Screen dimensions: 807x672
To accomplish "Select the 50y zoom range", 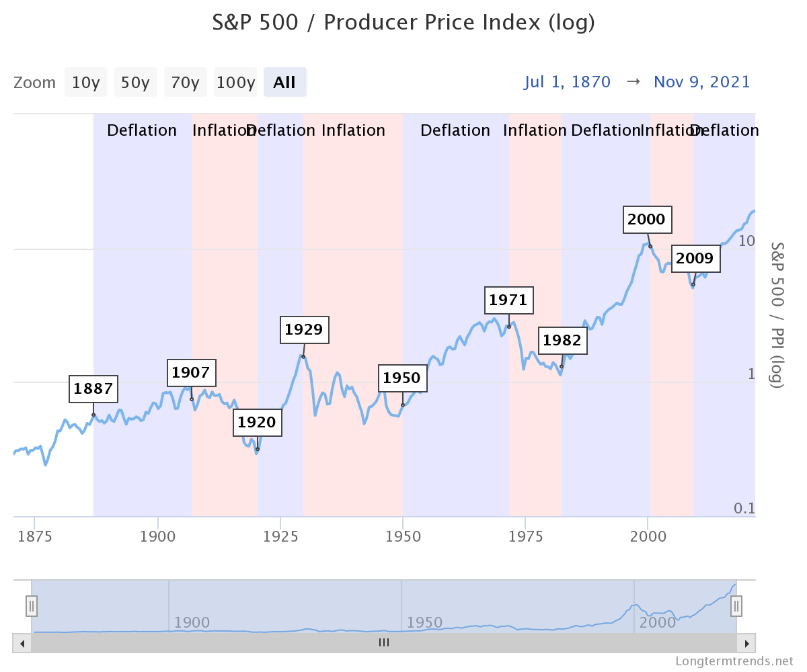I will [x=135, y=83].
